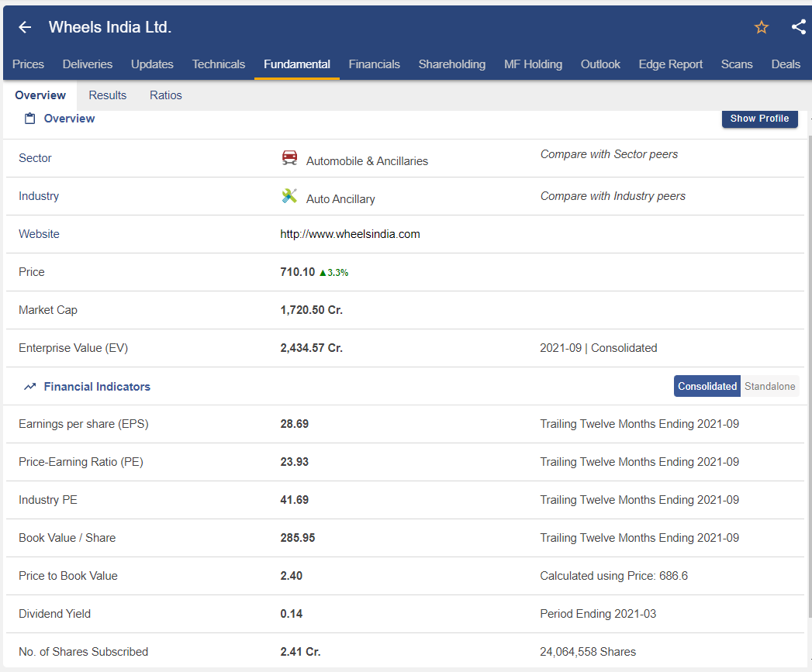Click shares subscribed value 2.41 Cr.
Screen dimensions: 812x672
(300, 652)
